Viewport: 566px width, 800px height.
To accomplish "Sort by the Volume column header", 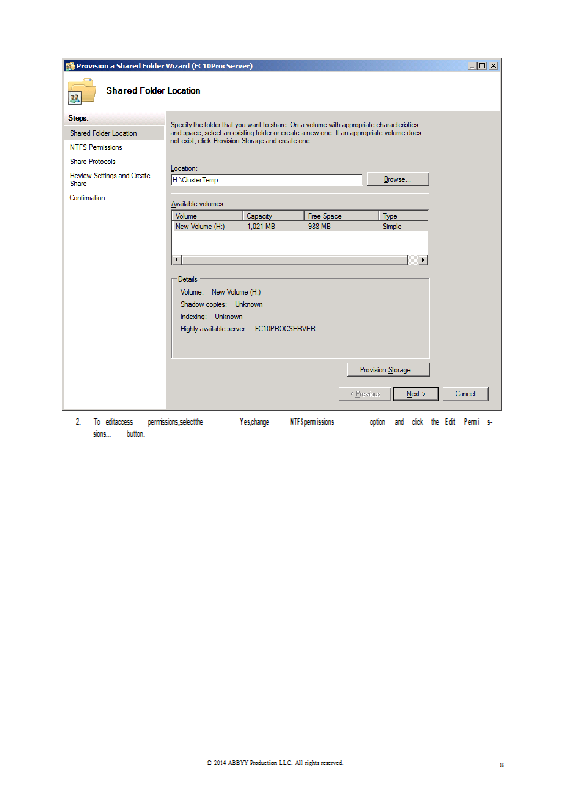I will pos(207,216).
